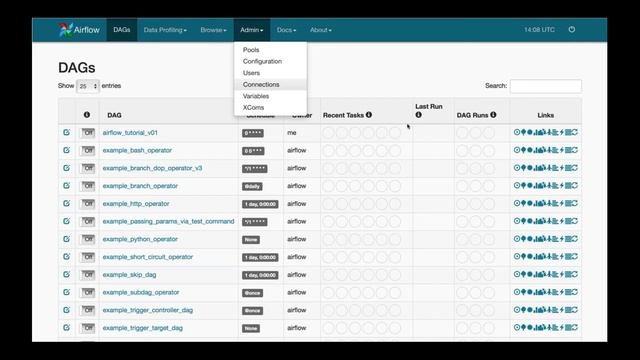Open edit icon for example_branch_dop_operator_v3
This screenshot has height=360, width=640.
pyautogui.click(x=67, y=168)
